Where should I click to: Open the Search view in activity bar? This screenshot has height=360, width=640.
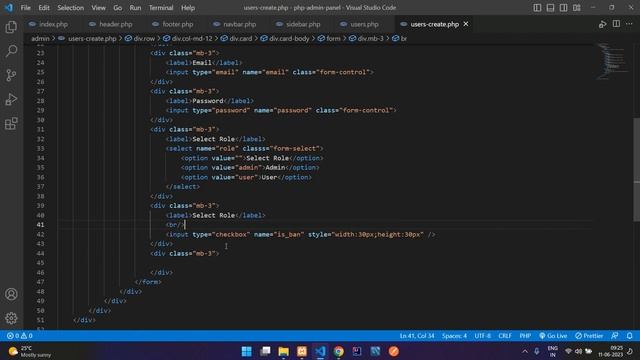(x=11, y=51)
